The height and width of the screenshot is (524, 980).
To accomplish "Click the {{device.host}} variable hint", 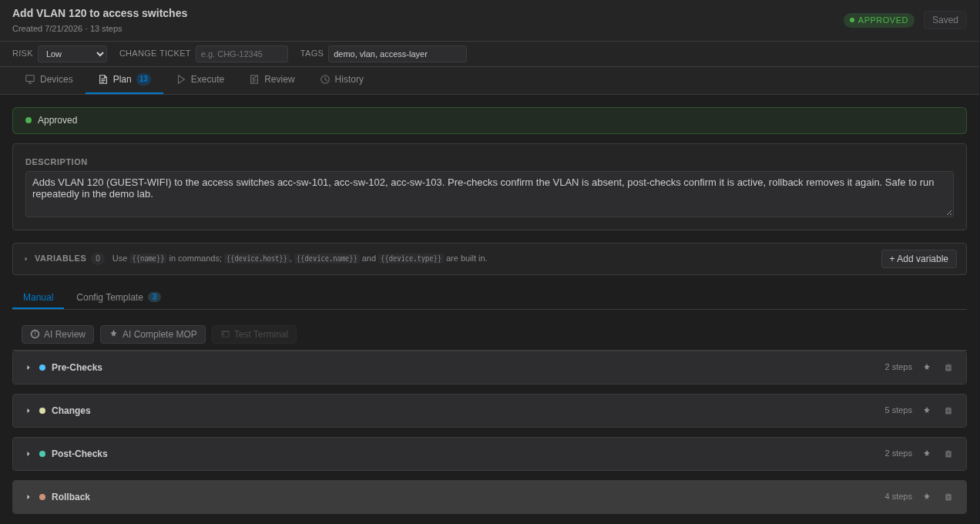I will 257,259.
